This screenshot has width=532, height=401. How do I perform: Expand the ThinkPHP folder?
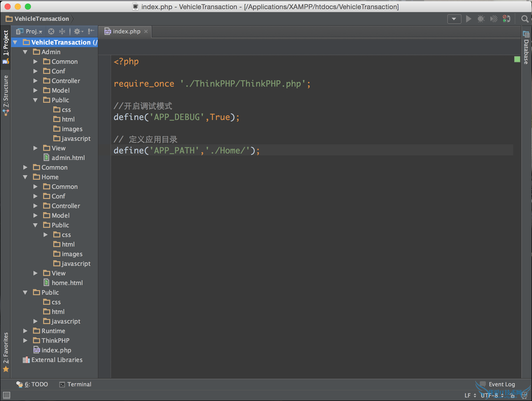pos(25,340)
